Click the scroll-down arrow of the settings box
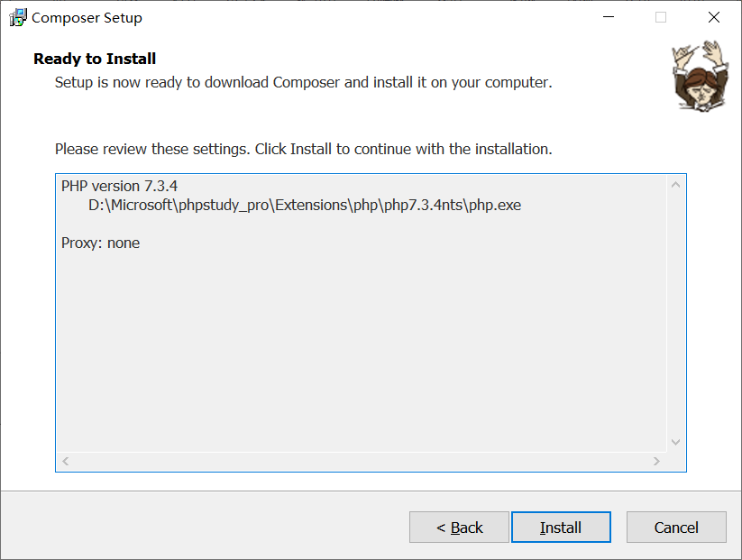 [675, 442]
